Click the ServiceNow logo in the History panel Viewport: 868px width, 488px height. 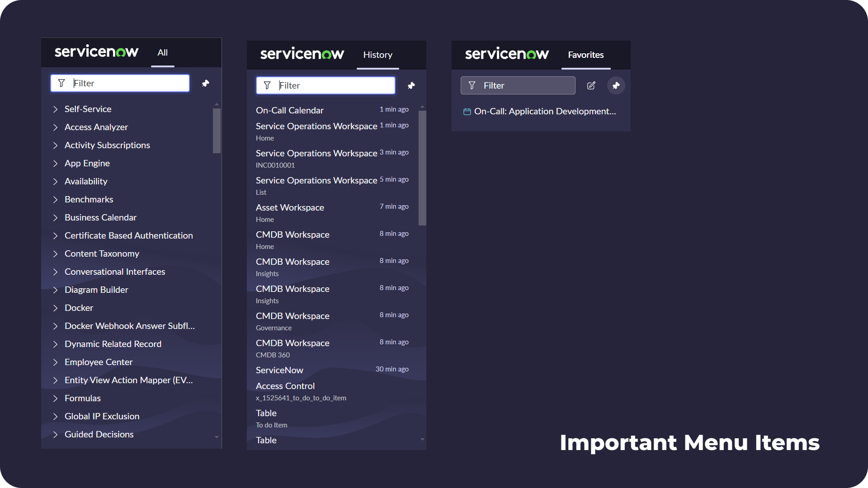(302, 54)
